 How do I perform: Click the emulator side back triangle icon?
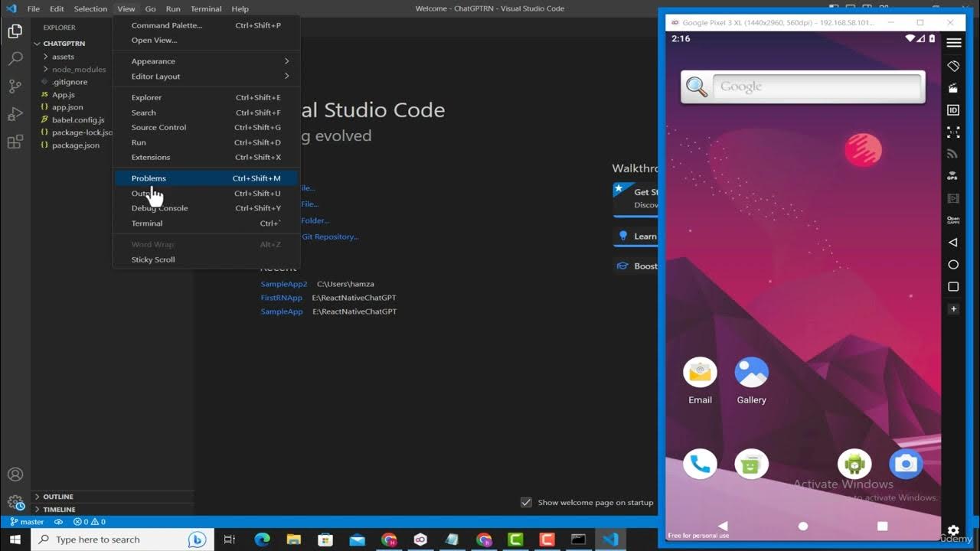[953, 242]
